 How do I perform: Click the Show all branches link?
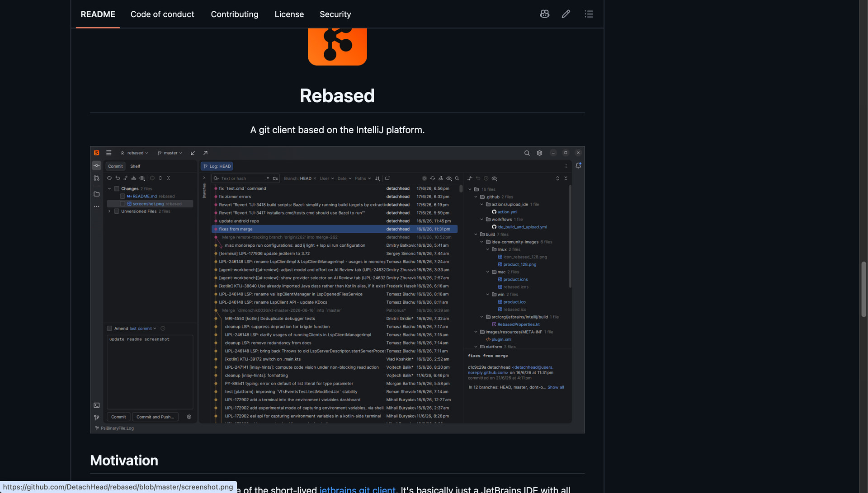[556, 388]
